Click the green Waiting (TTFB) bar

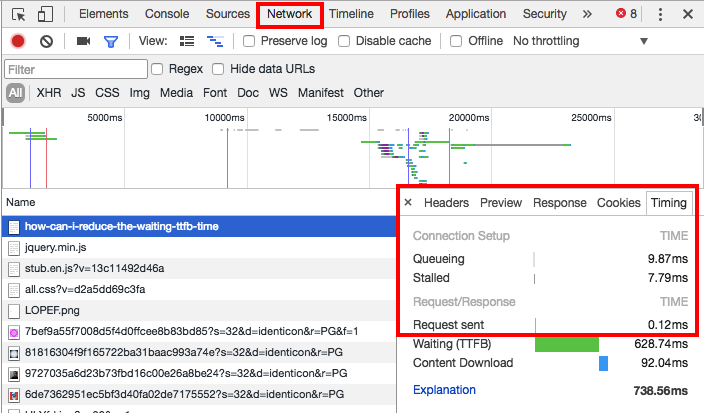coord(567,344)
